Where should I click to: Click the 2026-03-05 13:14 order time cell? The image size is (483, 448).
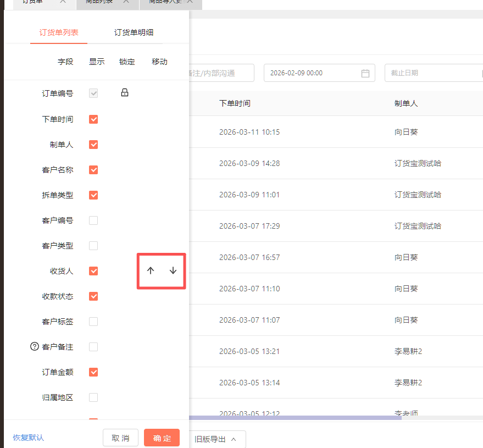tap(249, 383)
